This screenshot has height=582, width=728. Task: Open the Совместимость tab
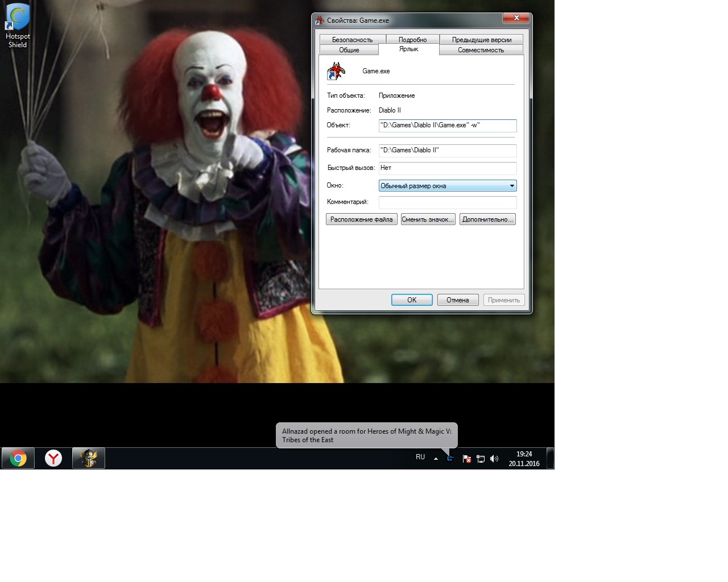481,50
